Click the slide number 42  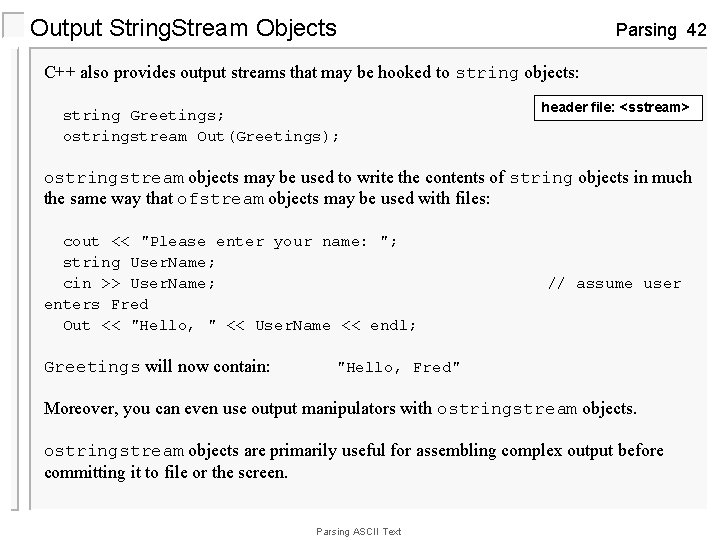696,29
